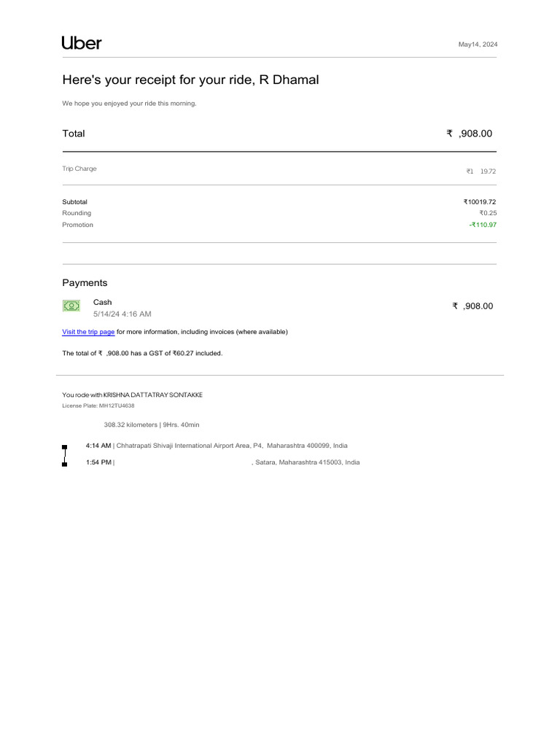Click the 308.32 kilometers trip distance
This screenshot has width=560, height=747.
click(x=131, y=425)
